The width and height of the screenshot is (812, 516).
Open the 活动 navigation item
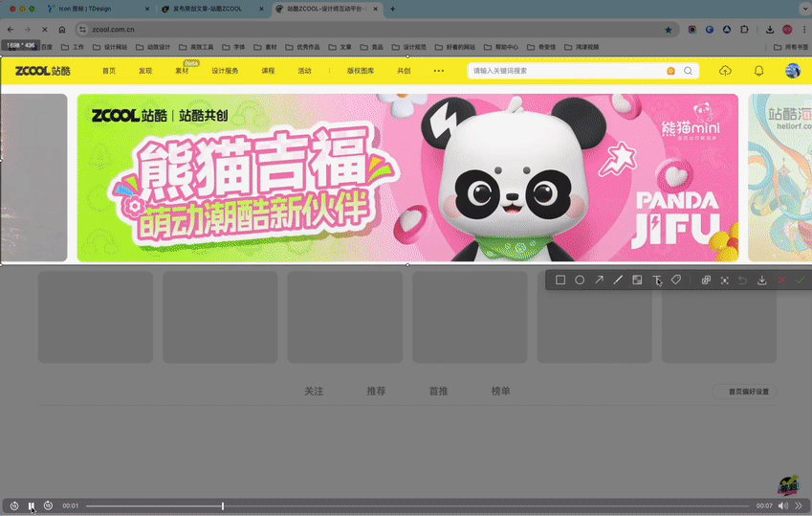(304, 71)
